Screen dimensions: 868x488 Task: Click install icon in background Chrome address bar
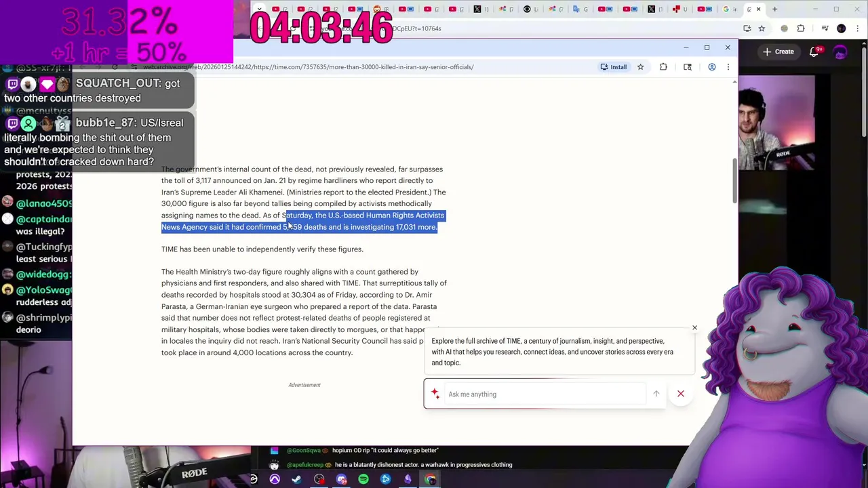pyautogui.click(x=747, y=28)
